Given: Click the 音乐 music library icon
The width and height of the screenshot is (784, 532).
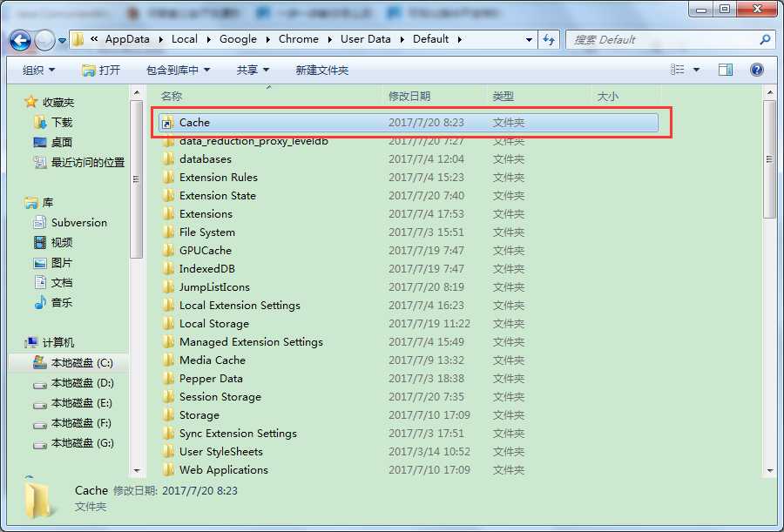Looking at the screenshot, I should click(40, 302).
